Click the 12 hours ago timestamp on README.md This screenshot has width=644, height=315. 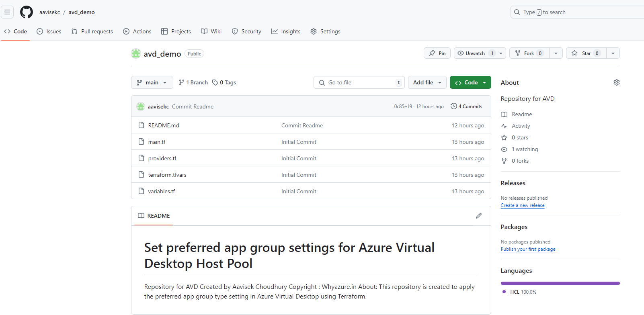click(468, 125)
